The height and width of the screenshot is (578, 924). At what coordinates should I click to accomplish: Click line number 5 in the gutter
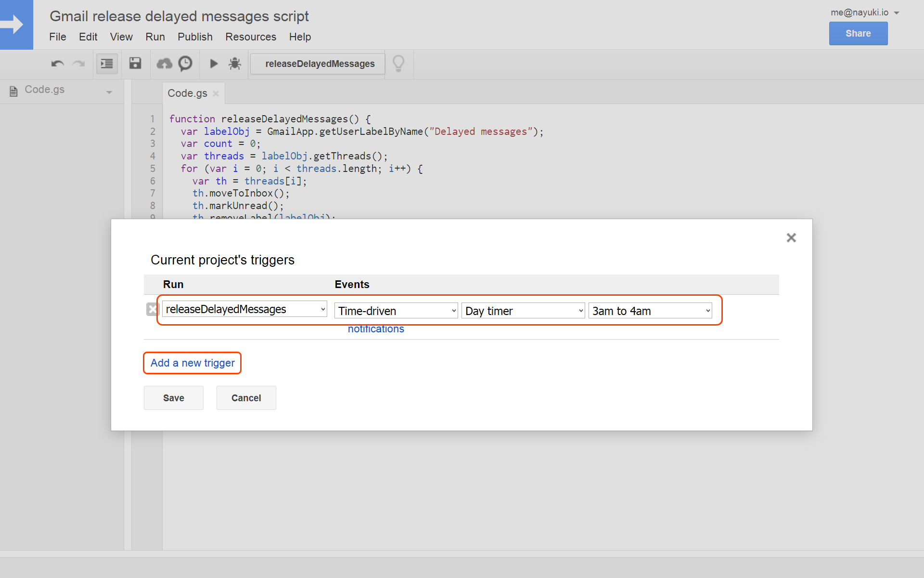(153, 169)
